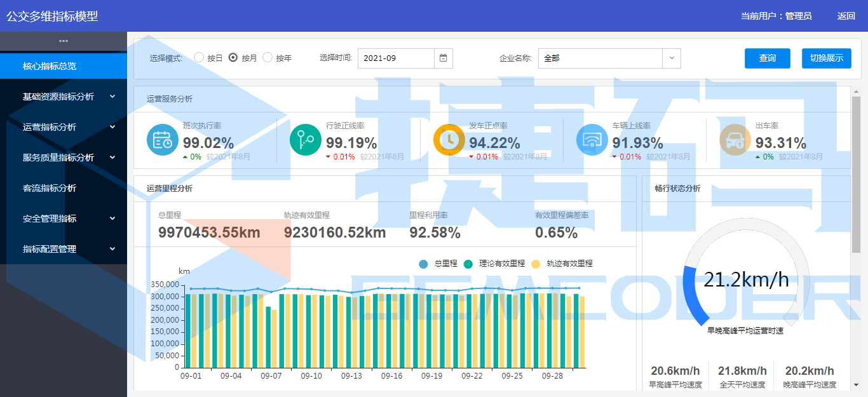Click the 选择时间 date field 2021-09
This screenshot has width=868, height=397.
pyautogui.click(x=405, y=58)
